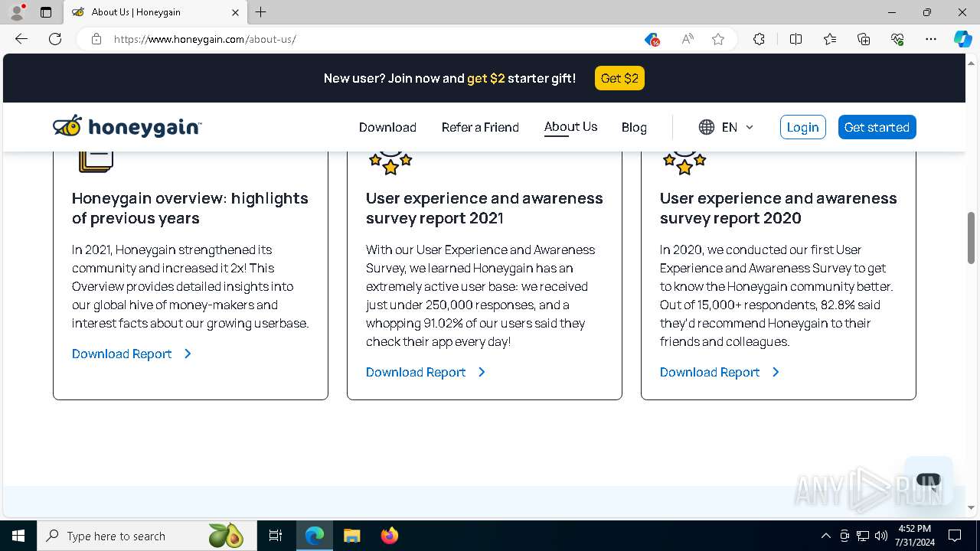This screenshot has width=980, height=551.
Task: Open the Blog nav item
Action: click(634, 127)
